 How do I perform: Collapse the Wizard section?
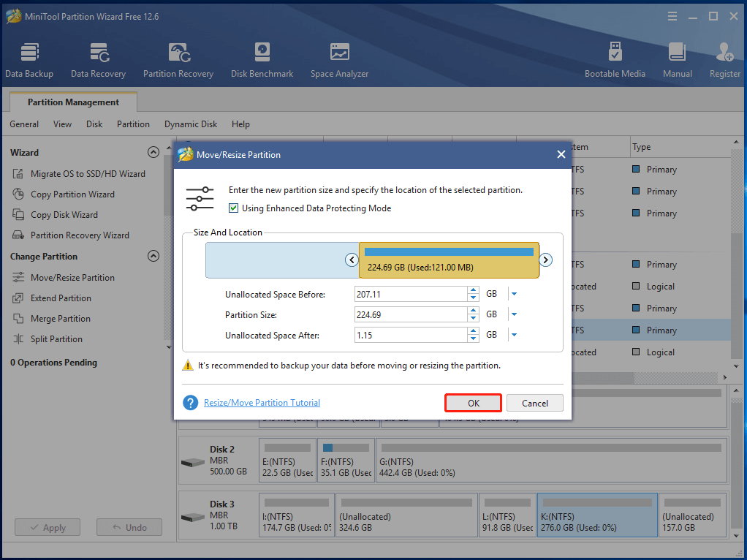(153, 152)
